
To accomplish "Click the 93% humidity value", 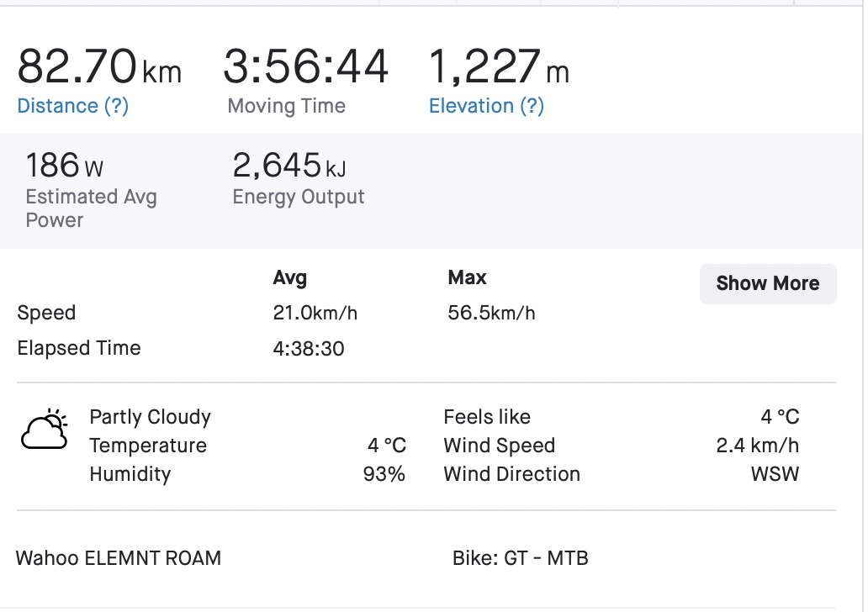I will click(x=384, y=474).
